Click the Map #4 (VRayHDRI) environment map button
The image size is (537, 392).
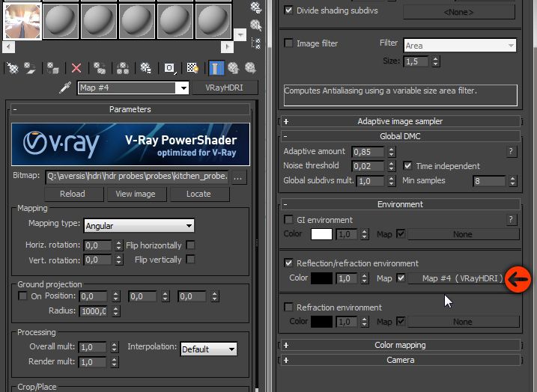pyautogui.click(x=463, y=278)
